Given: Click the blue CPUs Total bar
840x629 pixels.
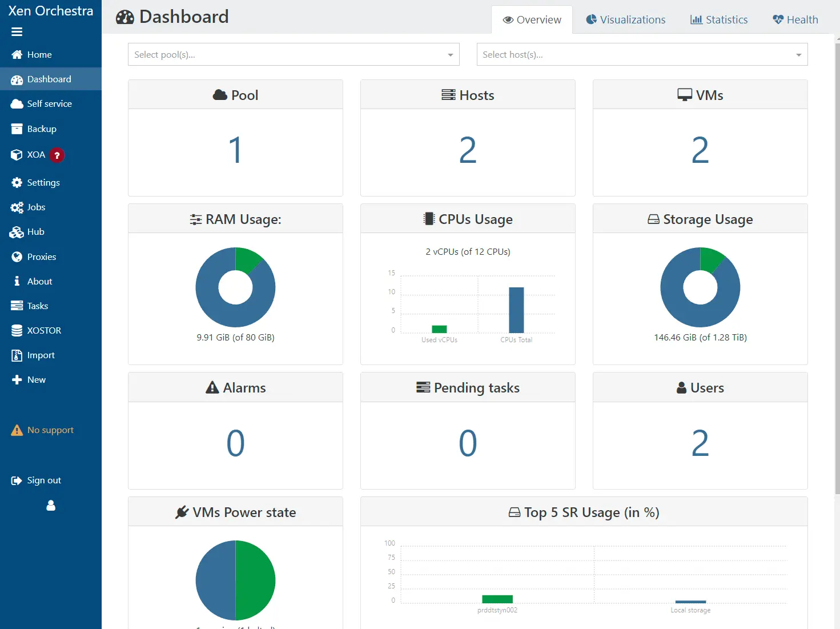Looking at the screenshot, I should tap(516, 310).
